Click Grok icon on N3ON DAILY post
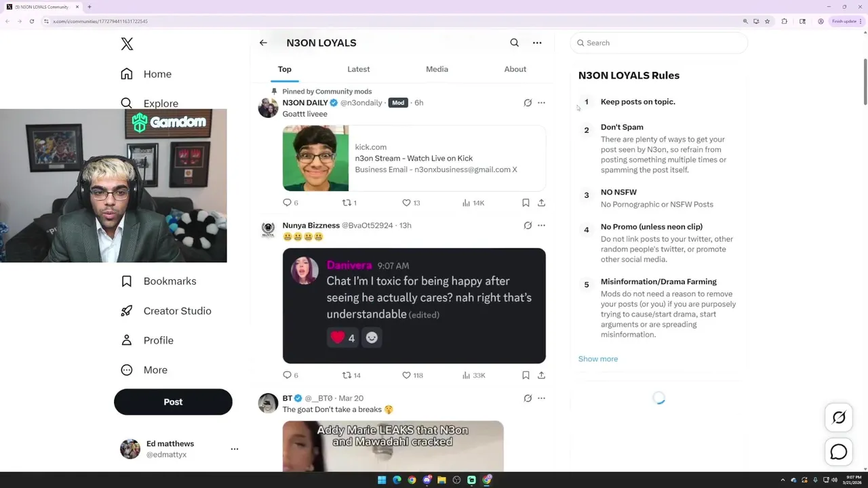 tap(528, 103)
